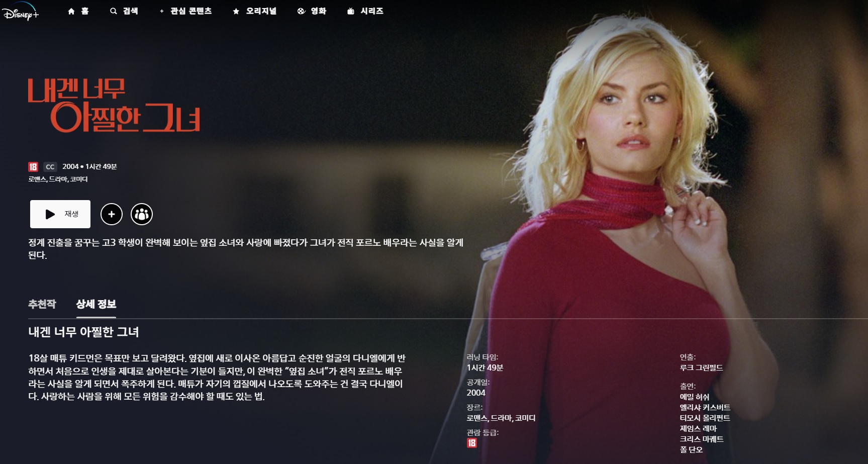868x464 pixels.
Task: Switch to the 추천작 tab
Action: coord(42,304)
